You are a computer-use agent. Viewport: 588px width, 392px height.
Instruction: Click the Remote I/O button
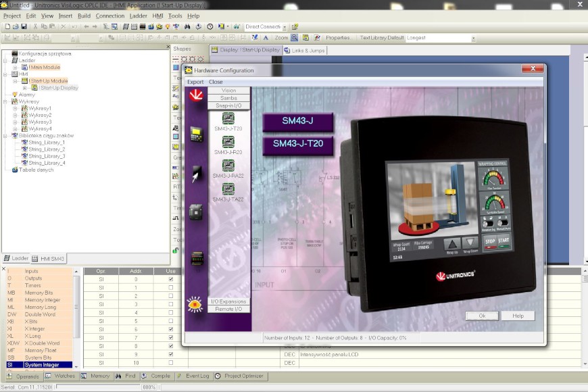click(x=228, y=309)
